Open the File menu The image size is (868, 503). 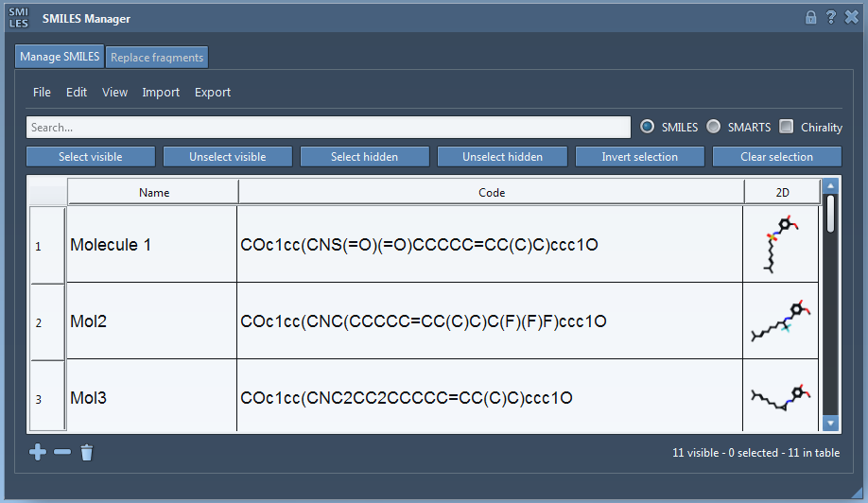click(42, 92)
